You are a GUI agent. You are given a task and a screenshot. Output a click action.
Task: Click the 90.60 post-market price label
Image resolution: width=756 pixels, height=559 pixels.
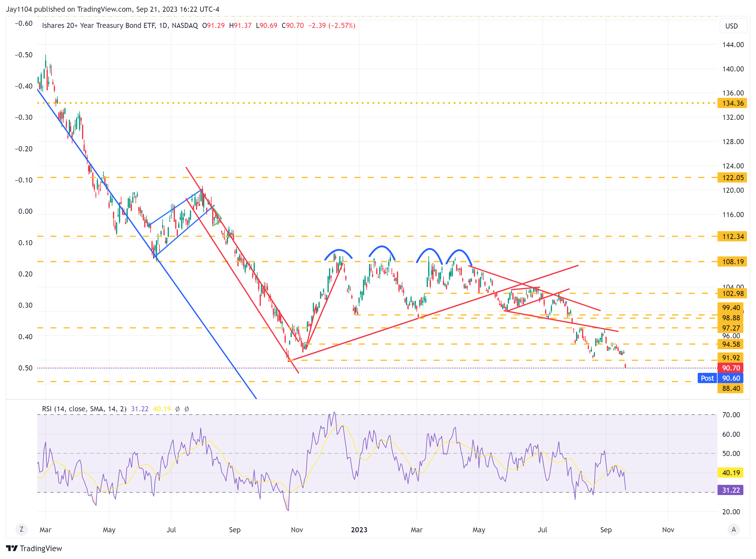click(x=730, y=378)
